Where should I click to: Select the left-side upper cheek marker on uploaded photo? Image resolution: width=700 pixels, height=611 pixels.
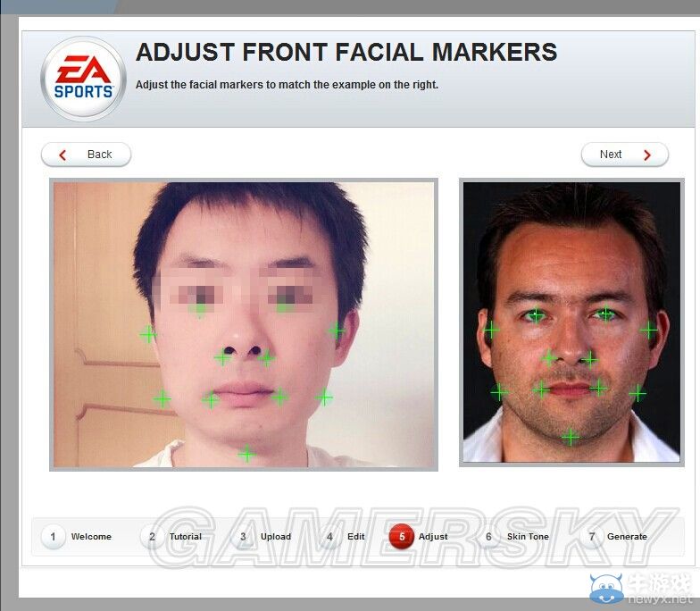147,334
